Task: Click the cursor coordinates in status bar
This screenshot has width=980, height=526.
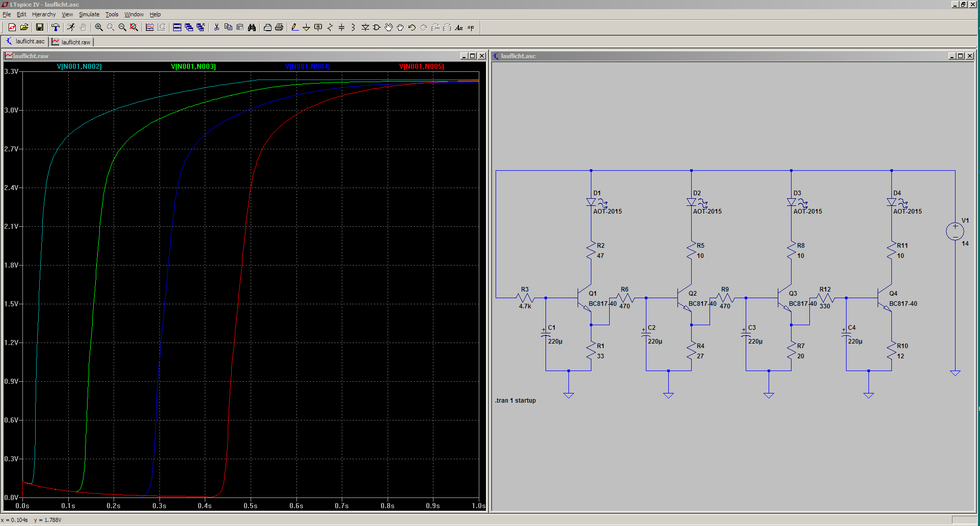Action: [32, 520]
